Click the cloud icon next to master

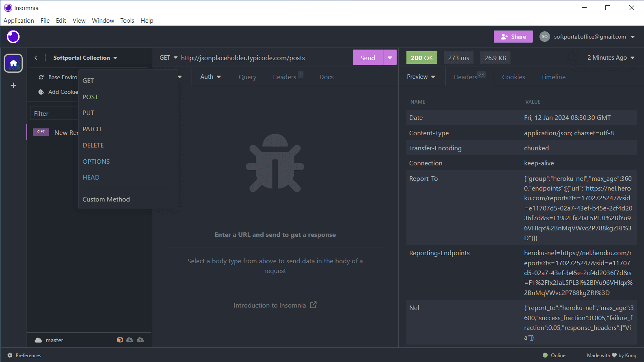pos(38,340)
